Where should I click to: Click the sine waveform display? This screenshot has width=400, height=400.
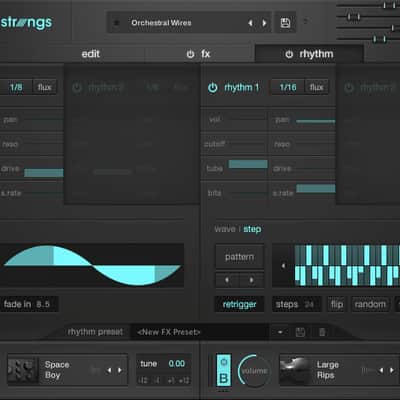(92, 266)
